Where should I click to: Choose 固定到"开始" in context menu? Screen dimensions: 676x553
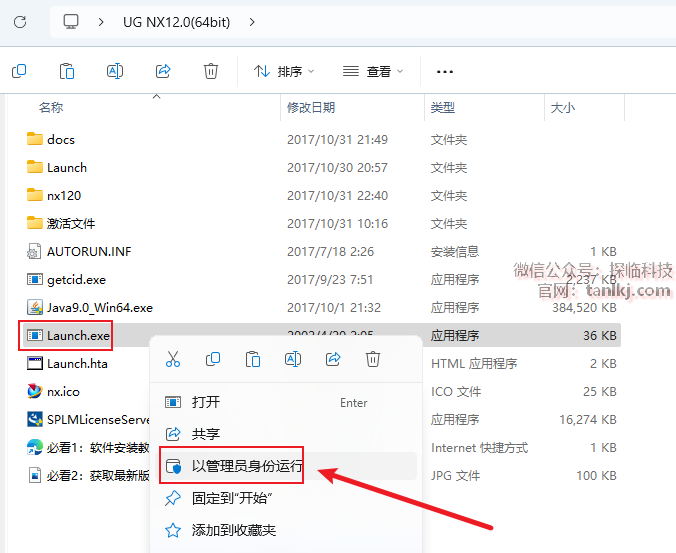286,498
